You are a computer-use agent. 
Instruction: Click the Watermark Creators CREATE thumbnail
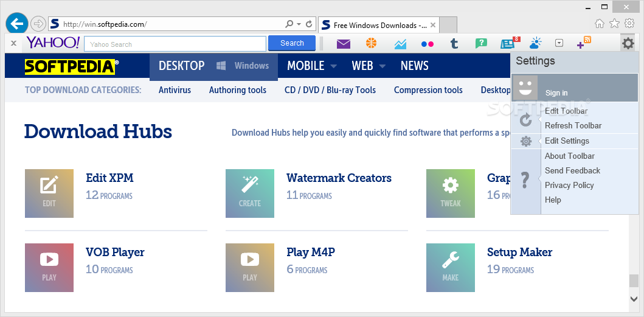tap(250, 193)
